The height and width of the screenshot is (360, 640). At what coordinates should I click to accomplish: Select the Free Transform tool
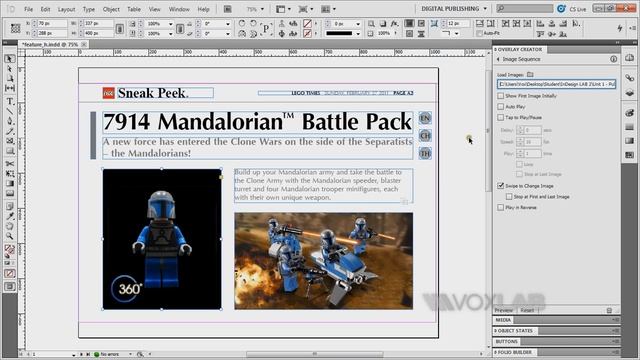pyautogui.click(x=9, y=173)
